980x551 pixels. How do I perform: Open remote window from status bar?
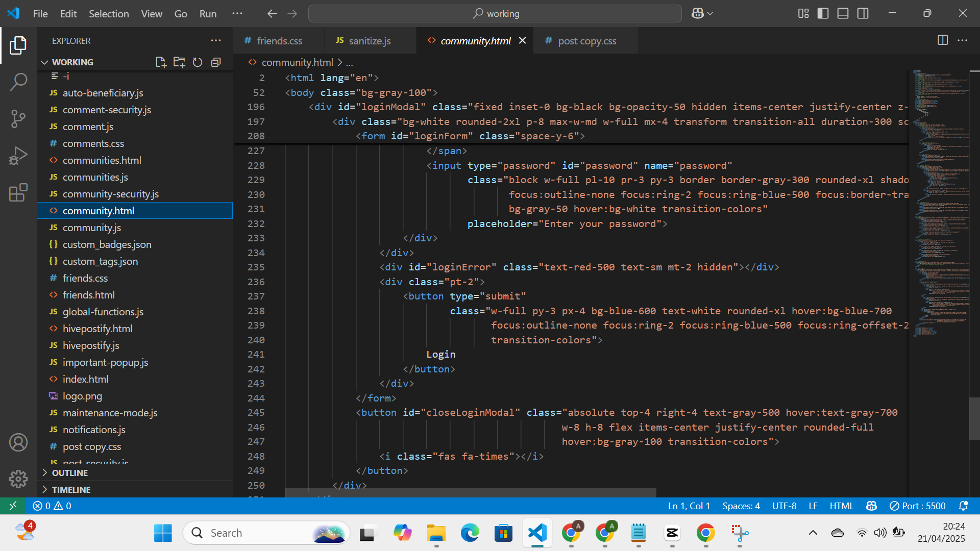[x=13, y=506]
